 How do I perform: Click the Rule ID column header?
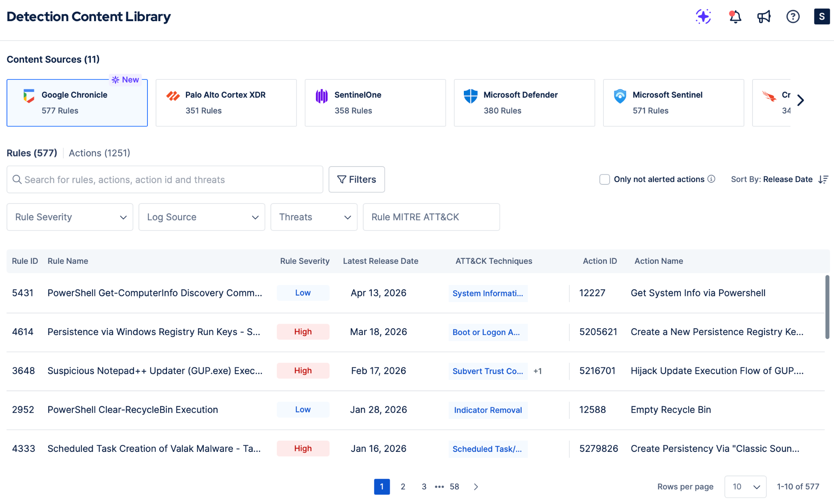25,261
